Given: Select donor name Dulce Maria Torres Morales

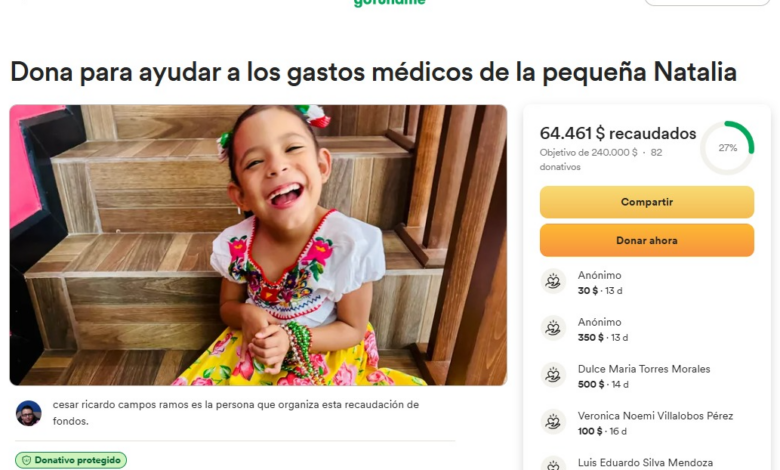Looking at the screenshot, I should 644,369.
